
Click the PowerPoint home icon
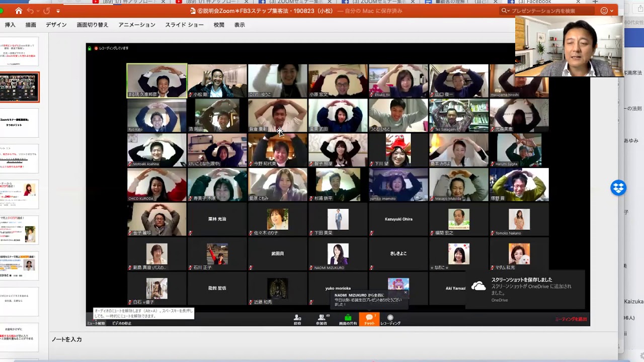pyautogui.click(x=19, y=11)
